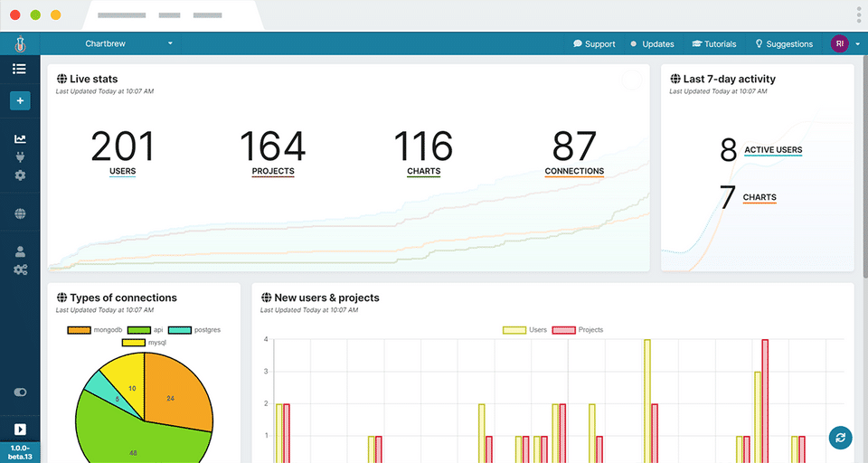Expand the Chartbrew project dropdown
The image size is (868, 463).
tap(128, 43)
